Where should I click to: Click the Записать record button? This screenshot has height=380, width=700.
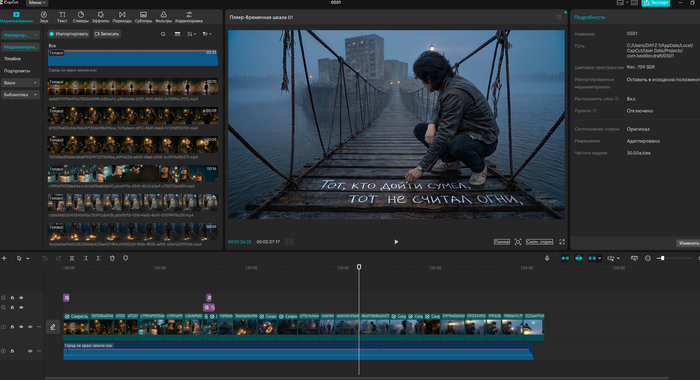(x=107, y=34)
